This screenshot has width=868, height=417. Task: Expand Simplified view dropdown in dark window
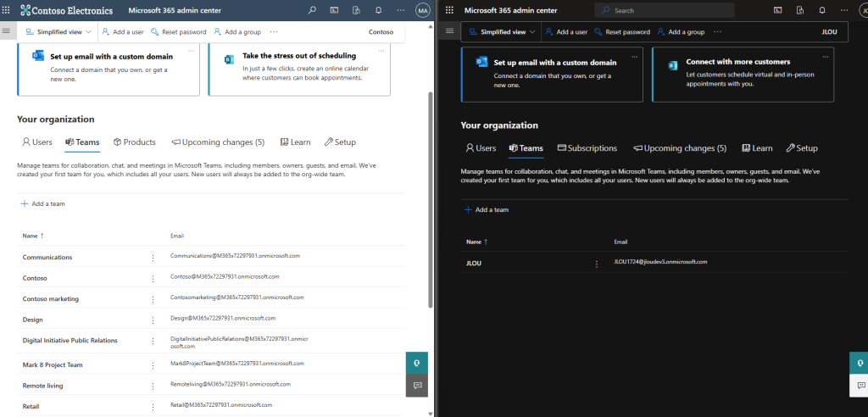point(503,31)
